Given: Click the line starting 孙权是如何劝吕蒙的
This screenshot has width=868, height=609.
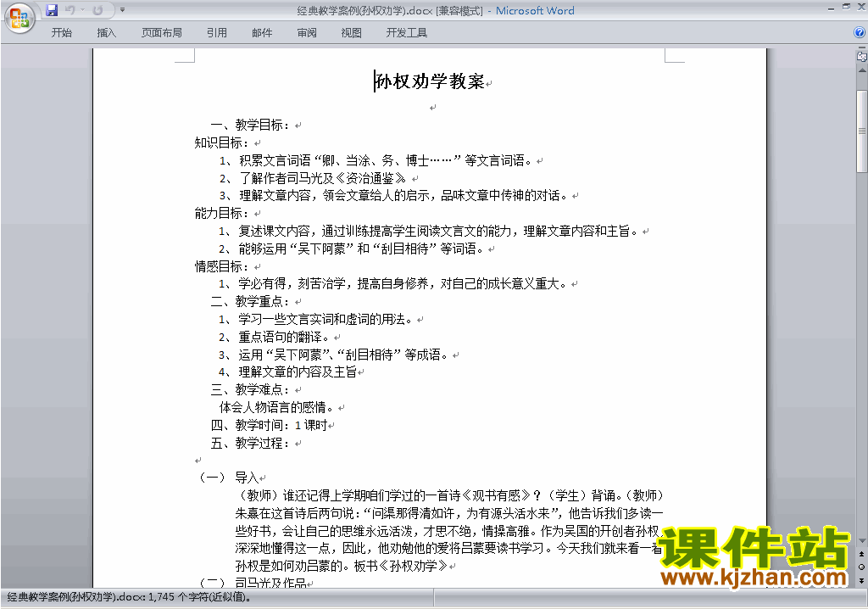Looking at the screenshot, I should click(x=342, y=566).
